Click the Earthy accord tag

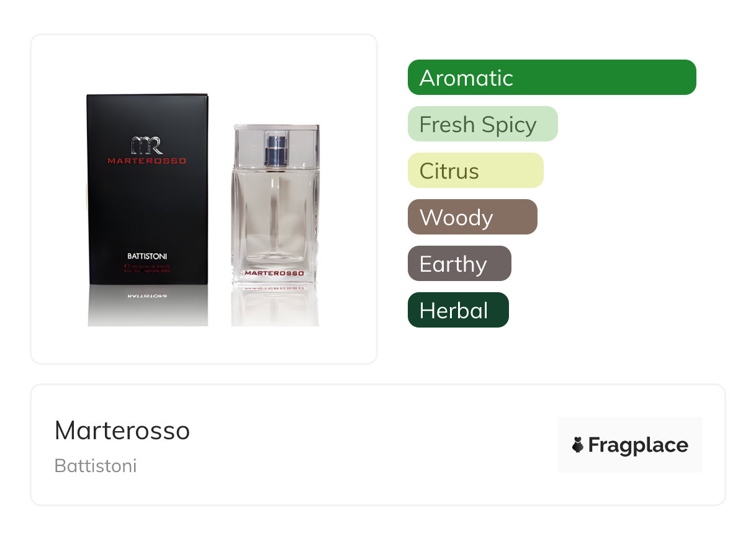pos(459,264)
